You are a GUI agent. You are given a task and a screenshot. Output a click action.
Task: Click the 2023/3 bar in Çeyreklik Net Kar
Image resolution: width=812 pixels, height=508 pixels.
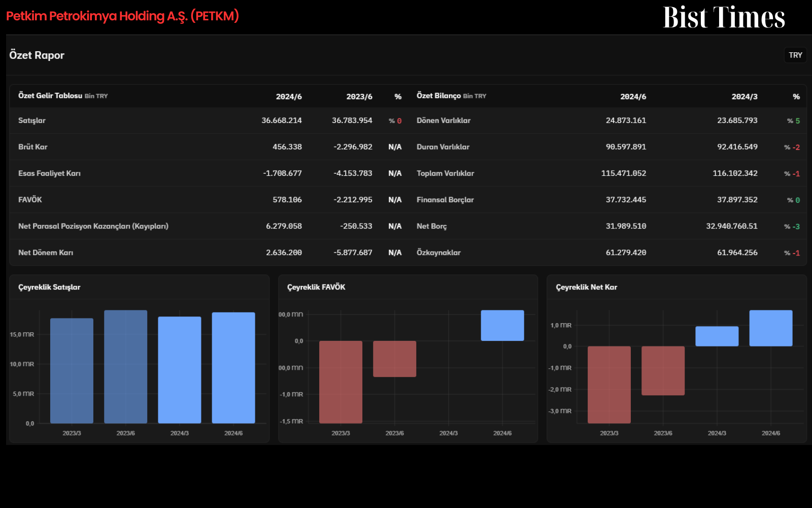click(x=609, y=385)
